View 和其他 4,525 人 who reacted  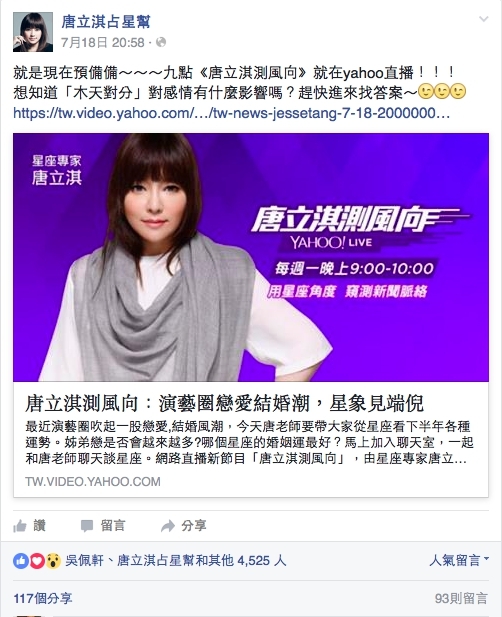pos(241,560)
